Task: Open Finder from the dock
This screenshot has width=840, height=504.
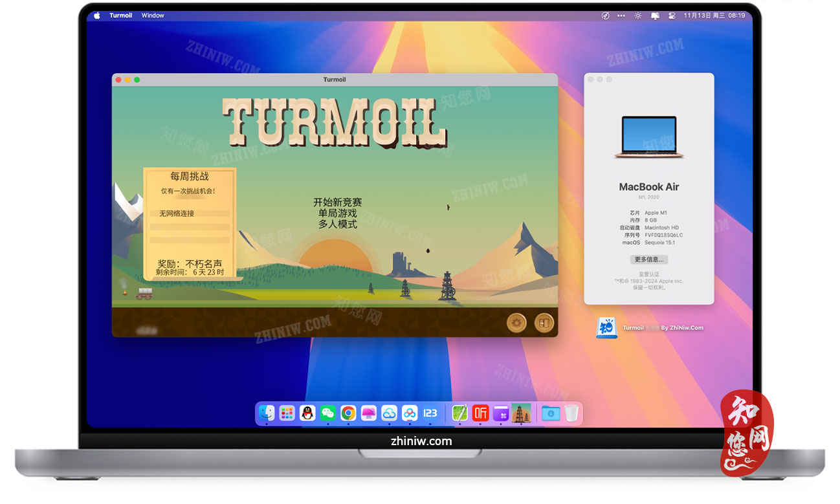Action: pos(267,413)
